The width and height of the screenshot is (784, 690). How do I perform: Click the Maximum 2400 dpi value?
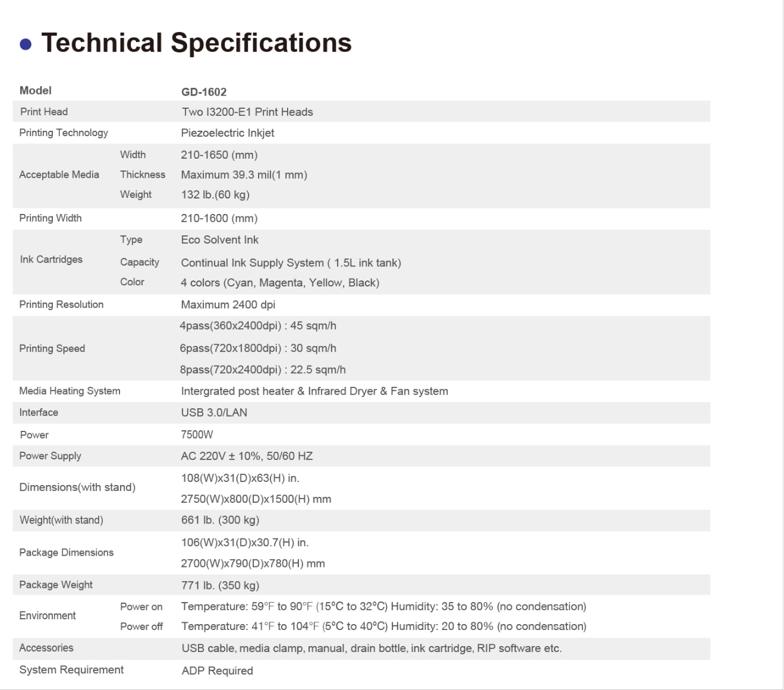click(x=228, y=305)
